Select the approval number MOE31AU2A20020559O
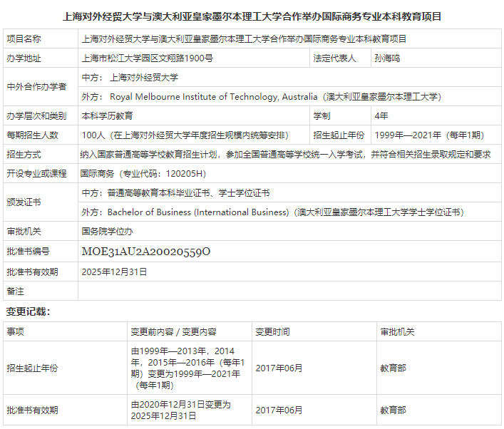This screenshot has width=504, height=429. [146, 252]
